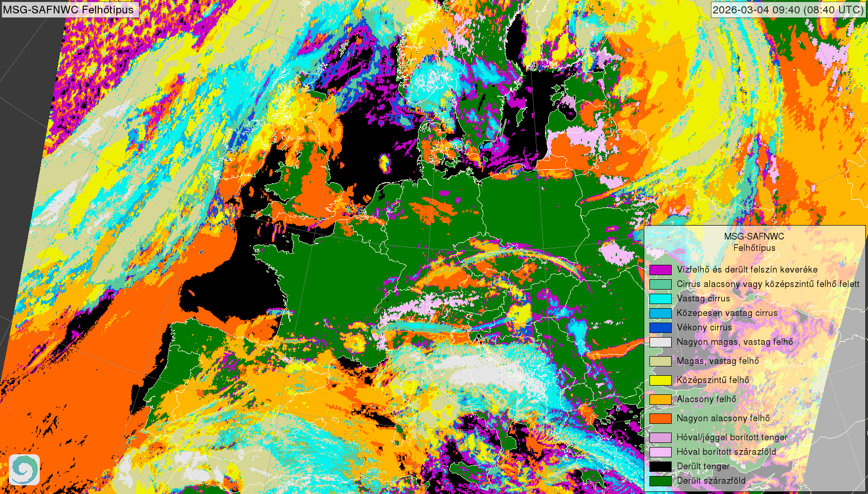Pick the pale pink Hóval borított szárazföld swatch
This screenshot has width=868, height=494.
[x=660, y=452]
